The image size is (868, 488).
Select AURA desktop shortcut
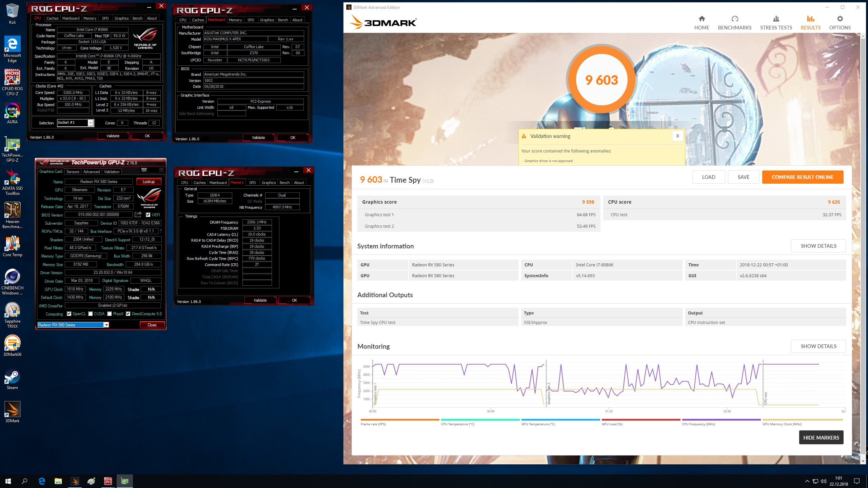pyautogui.click(x=12, y=114)
